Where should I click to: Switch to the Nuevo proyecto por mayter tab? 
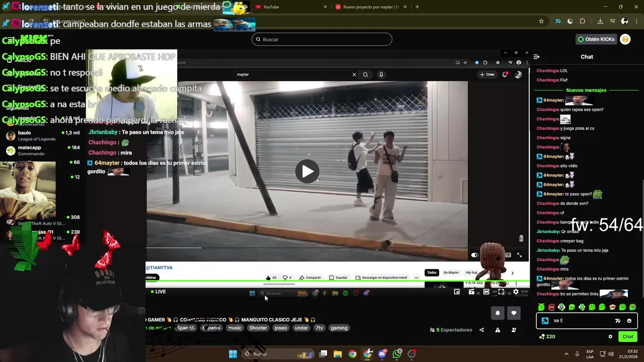[371, 7]
